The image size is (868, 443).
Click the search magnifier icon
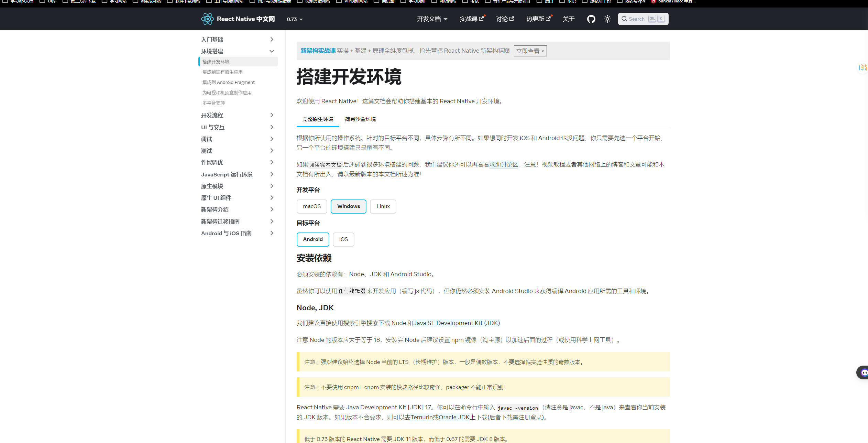click(625, 19)
